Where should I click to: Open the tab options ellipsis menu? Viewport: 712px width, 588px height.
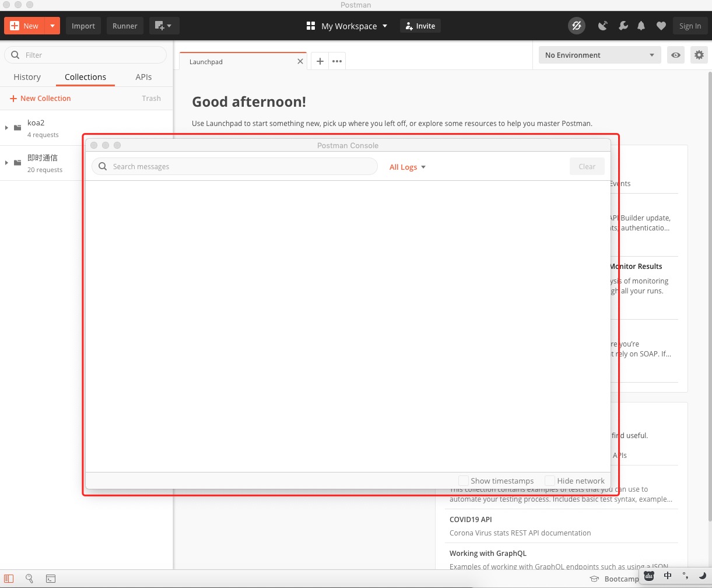[337, 61]
